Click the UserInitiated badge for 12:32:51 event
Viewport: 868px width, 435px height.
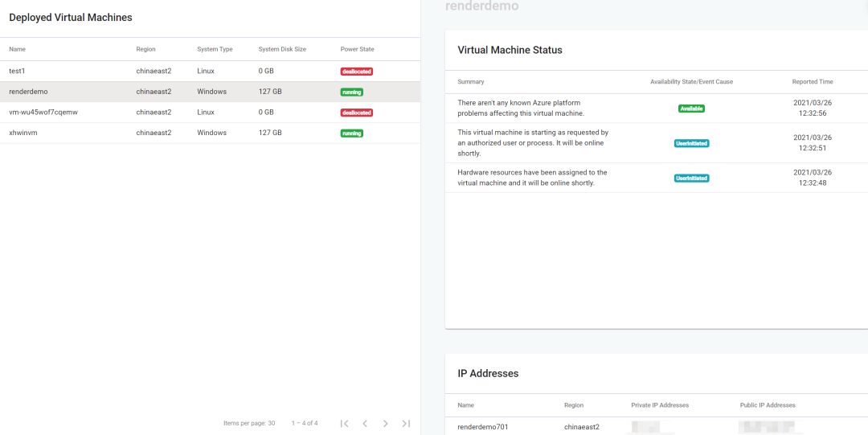[x=691, y=143]
